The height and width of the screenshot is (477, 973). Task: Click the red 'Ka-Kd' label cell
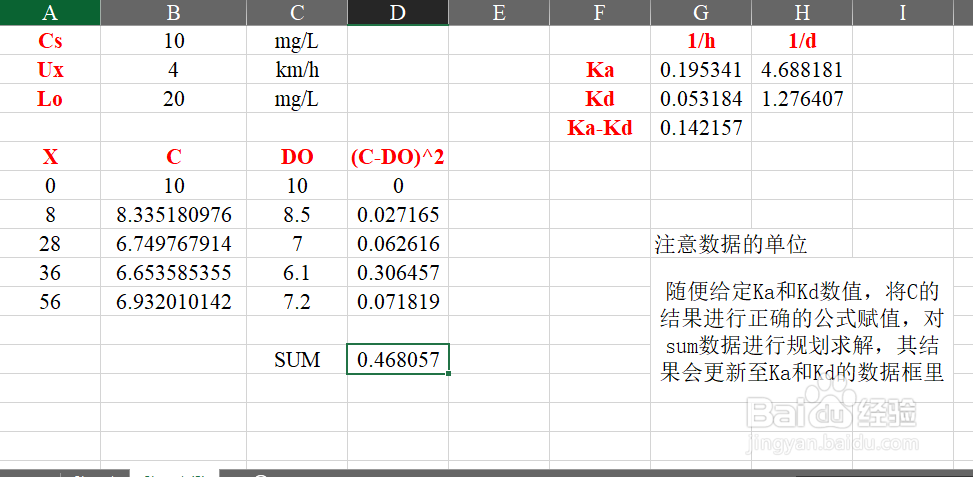point(600,127)
